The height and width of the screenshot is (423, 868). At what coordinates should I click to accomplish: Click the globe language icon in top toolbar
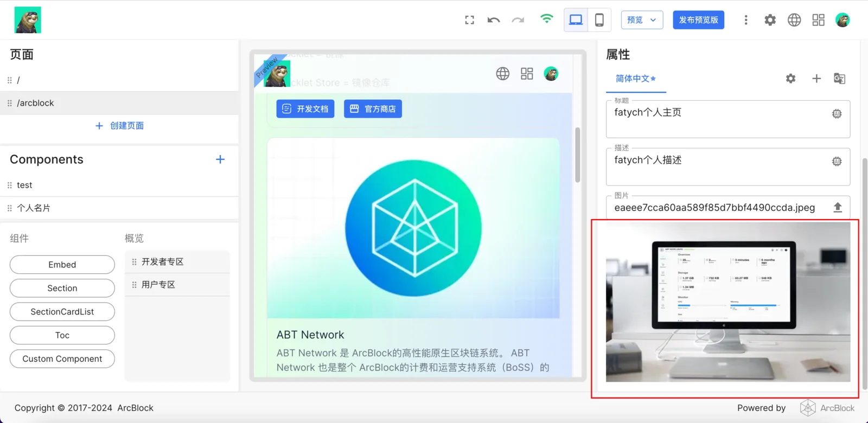click(x=794, y=20)
